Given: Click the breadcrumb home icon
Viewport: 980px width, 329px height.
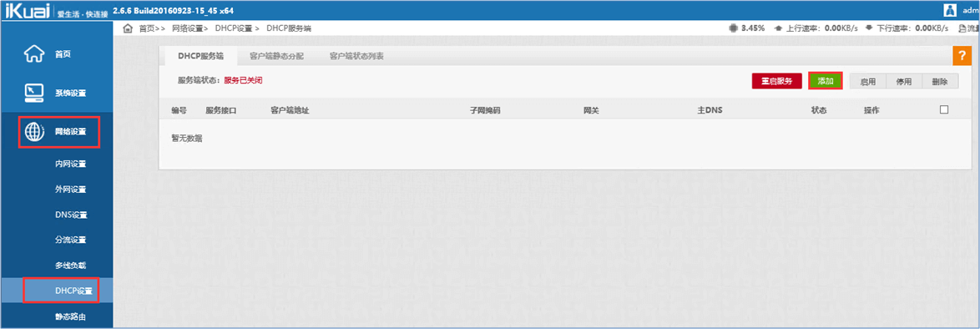Looking at the screenshot, I should 128,28.
